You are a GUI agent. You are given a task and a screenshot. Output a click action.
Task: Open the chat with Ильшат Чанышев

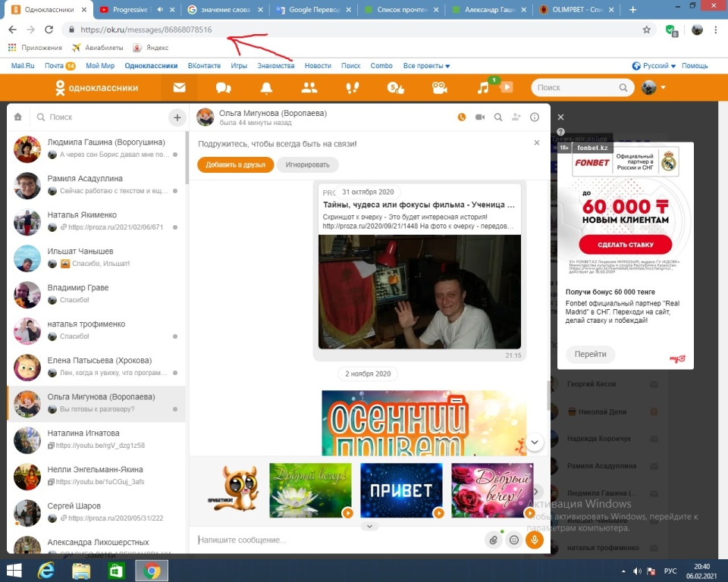pos(96,258)
